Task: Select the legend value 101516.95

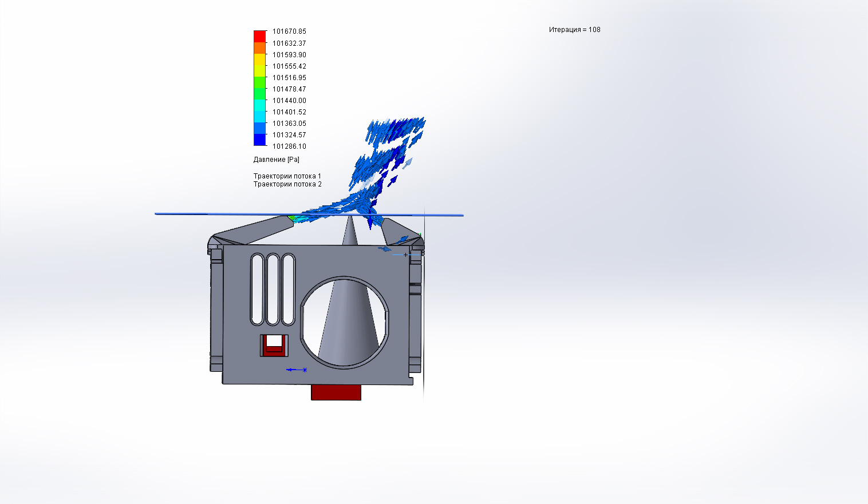Action: pos(289,78)
